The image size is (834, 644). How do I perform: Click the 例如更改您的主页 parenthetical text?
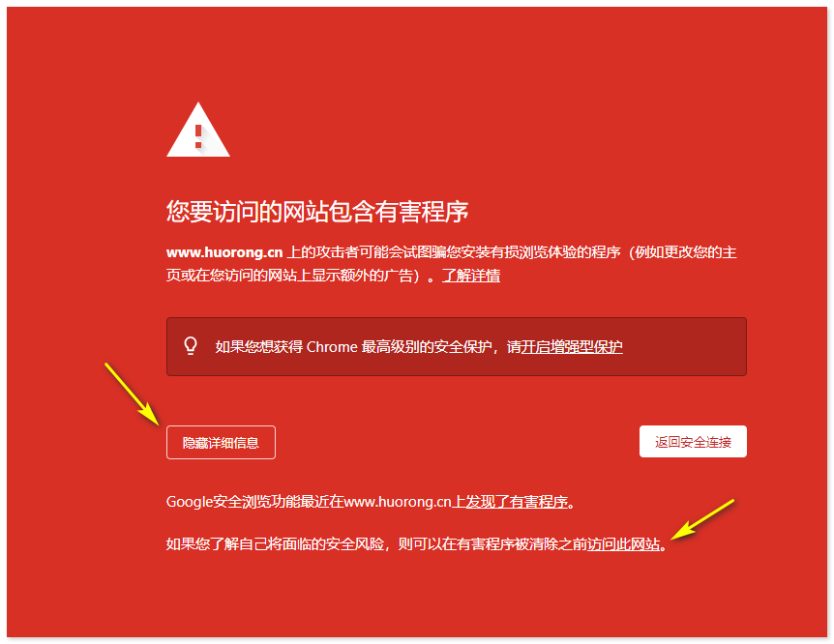click(686, 252)
